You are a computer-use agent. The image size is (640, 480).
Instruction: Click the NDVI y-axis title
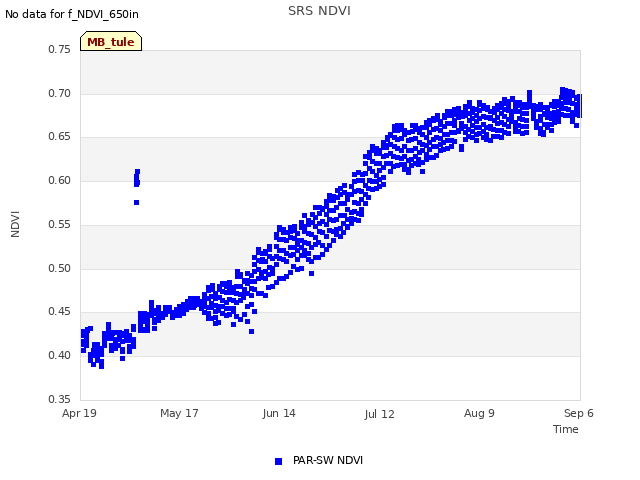point(15,224)
